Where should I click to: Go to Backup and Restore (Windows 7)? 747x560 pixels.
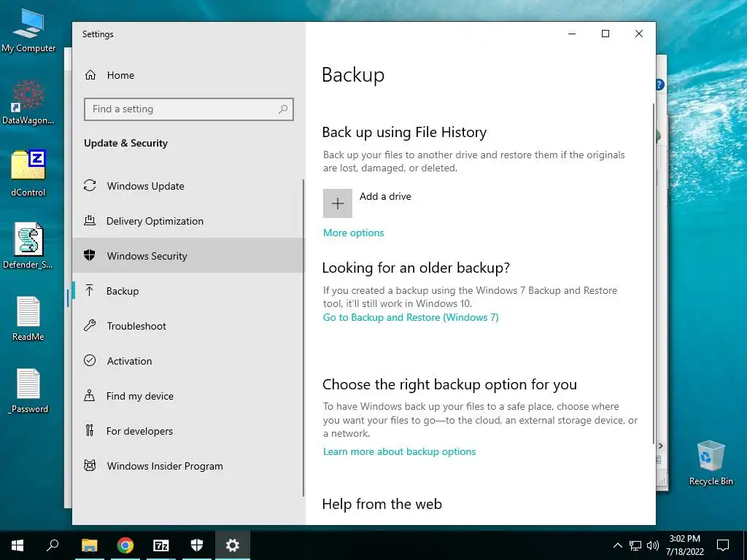point(411,318)
